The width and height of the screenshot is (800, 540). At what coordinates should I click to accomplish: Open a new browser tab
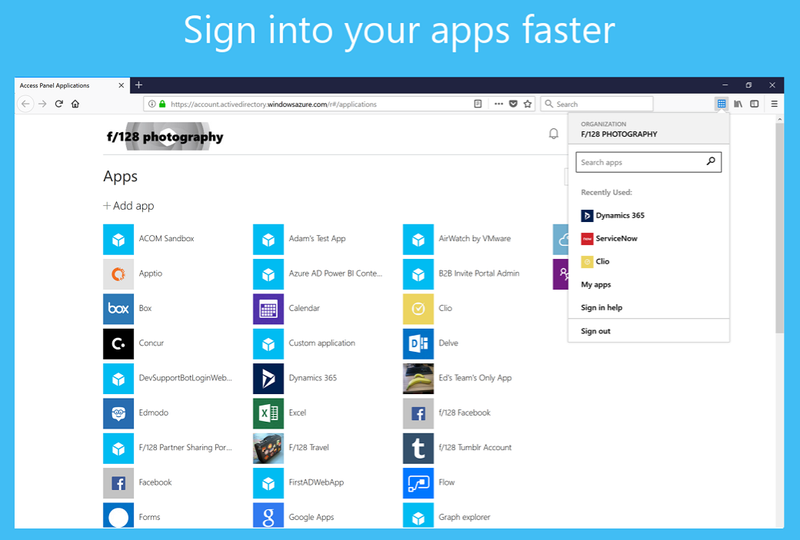click(x=139, y=85)
